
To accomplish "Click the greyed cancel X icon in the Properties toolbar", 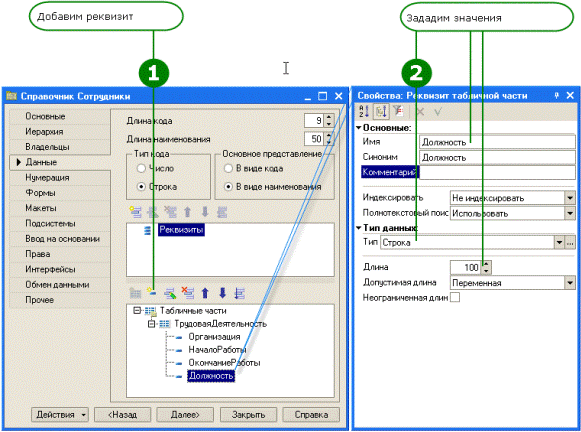I will coord(420,111).
